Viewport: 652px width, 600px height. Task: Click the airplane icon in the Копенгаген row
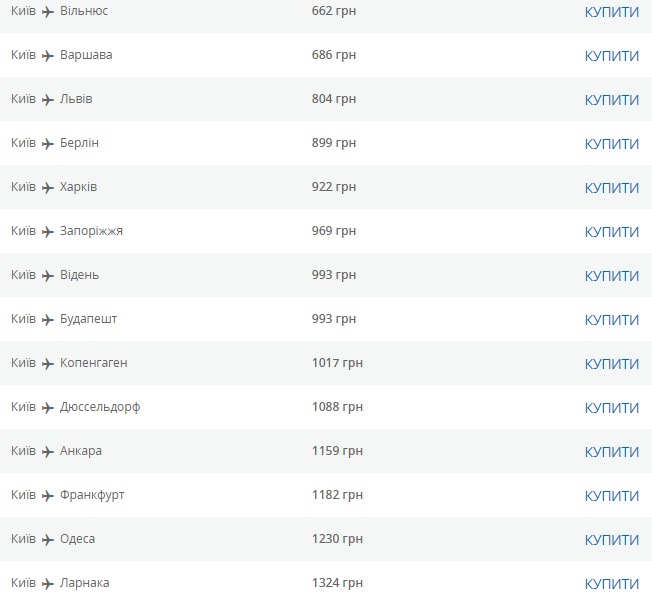point(48,363)
